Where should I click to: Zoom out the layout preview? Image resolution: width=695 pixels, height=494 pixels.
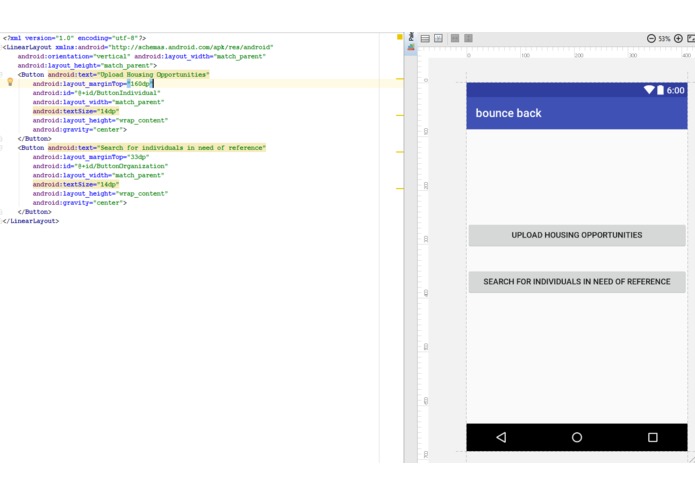tap(651, 39)
